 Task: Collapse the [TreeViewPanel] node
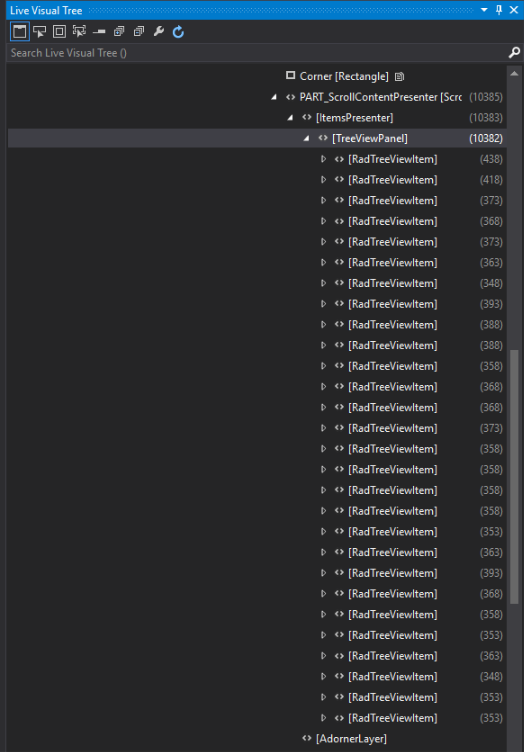306,138
